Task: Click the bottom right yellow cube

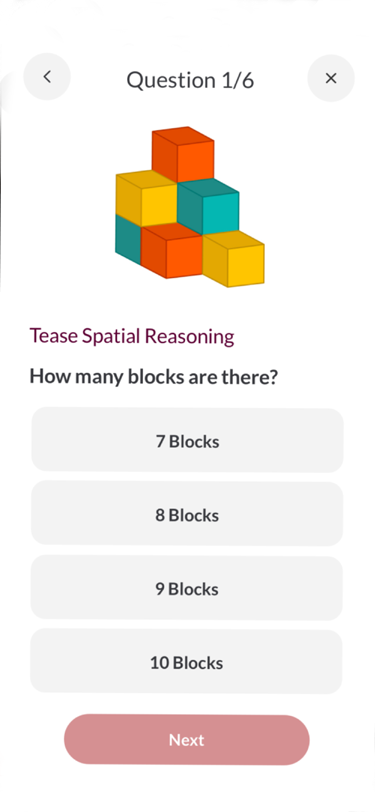Action: 233,258
